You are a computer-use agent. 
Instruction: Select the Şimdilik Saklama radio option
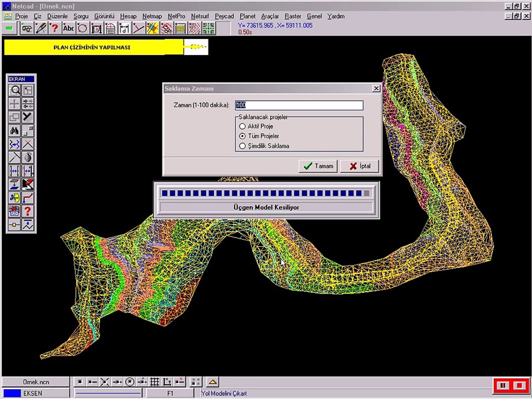[242, 146]
